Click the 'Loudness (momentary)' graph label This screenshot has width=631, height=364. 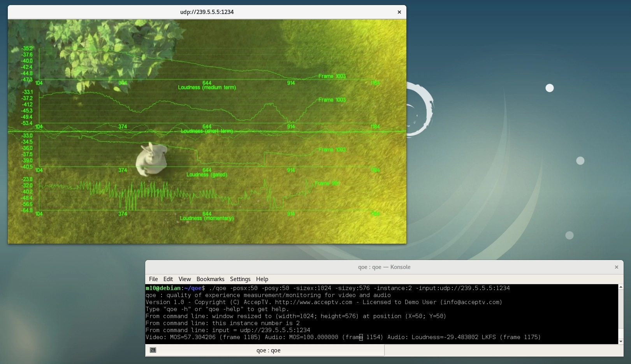tap(207, 218)
